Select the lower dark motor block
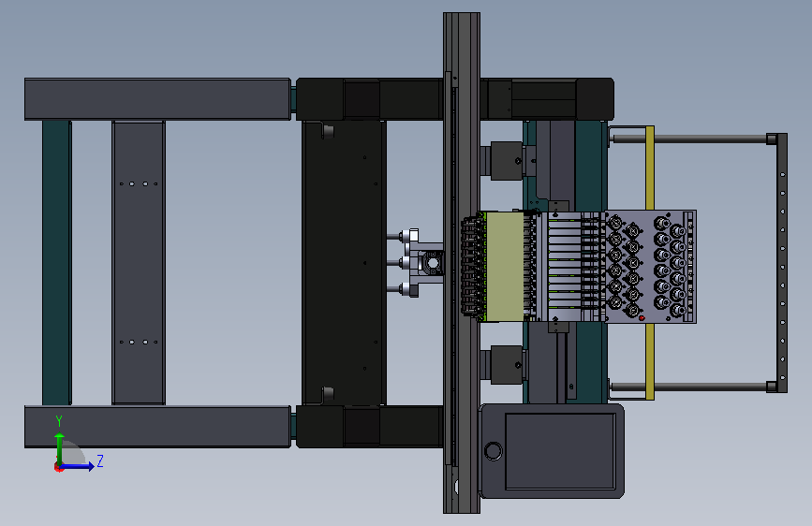This screenshot has width=812, height=526. coord(507,365)
